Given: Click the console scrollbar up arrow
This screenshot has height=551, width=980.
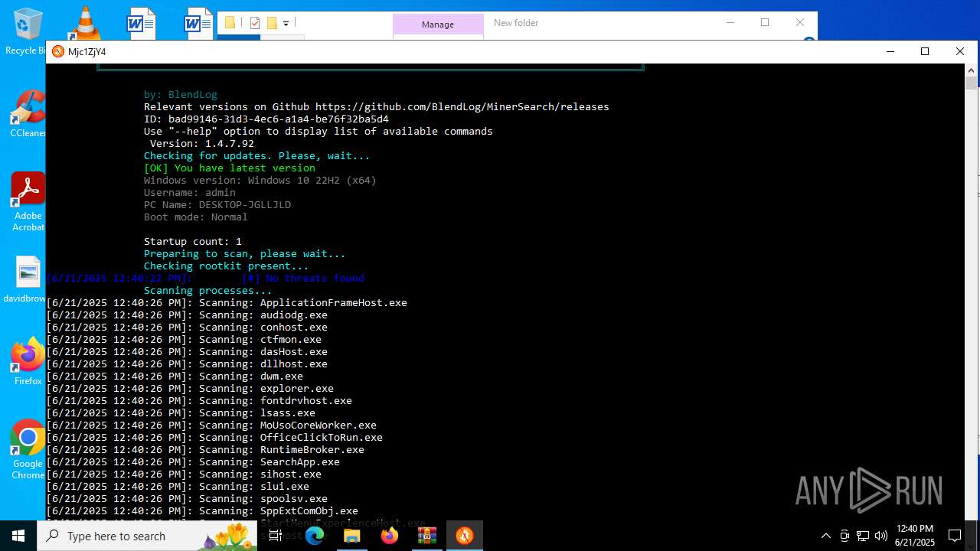Looking at the screenshot, I should click(x=972, y=70).
